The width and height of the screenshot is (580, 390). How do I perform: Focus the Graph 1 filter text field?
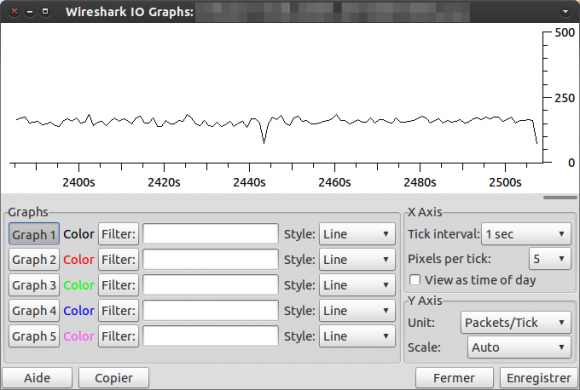click(x=210, y=234)
